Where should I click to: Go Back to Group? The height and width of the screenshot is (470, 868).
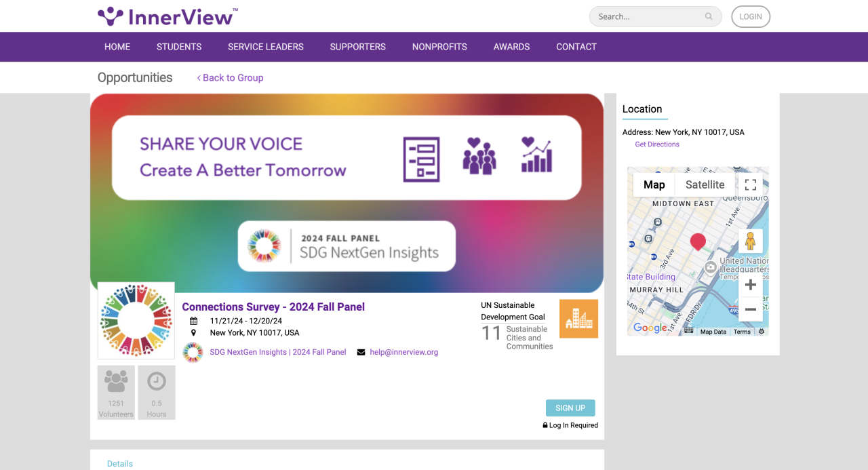(230, 77)
